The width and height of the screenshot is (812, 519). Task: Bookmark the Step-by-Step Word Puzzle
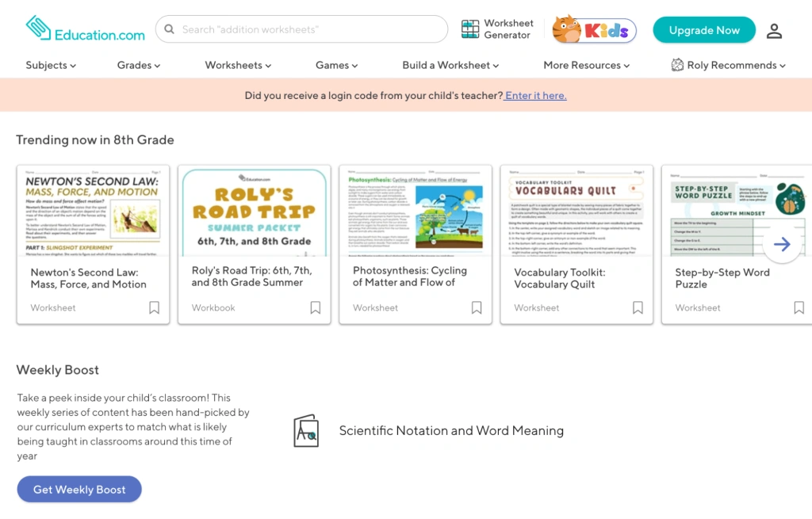[799, 307]
